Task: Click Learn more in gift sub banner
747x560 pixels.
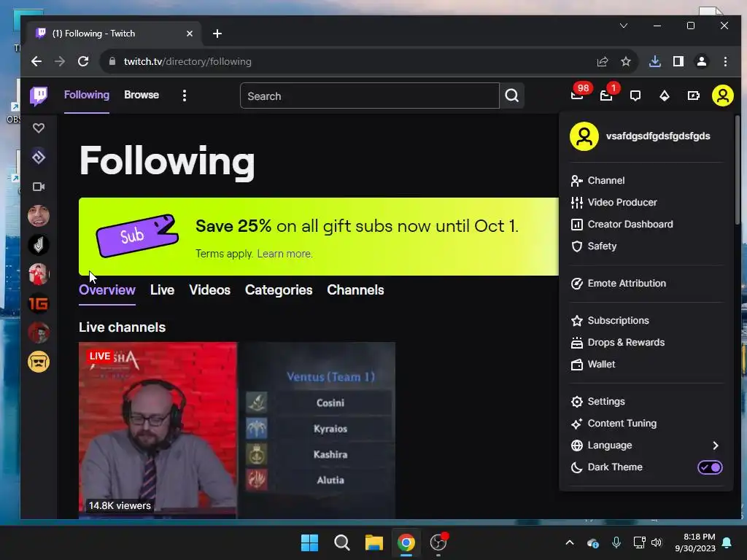Action: click(x=285, y=254)
